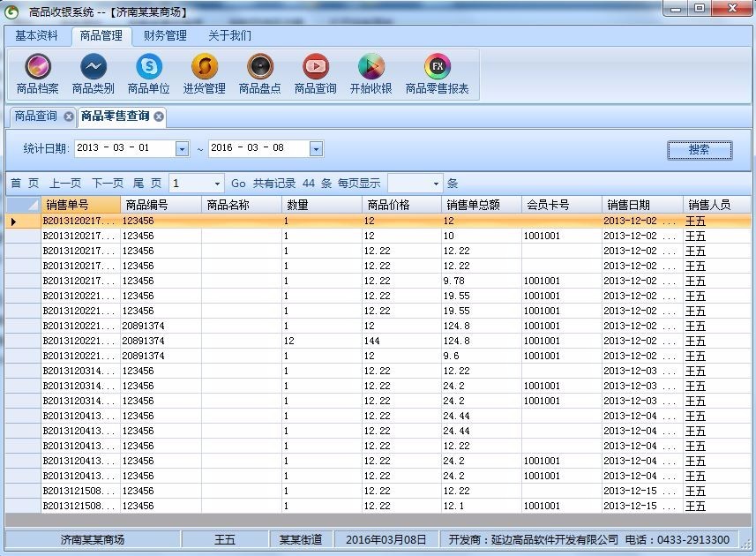
Task: Open 进货管理 (purchase management) icon
Action: [x=204, y=74]
